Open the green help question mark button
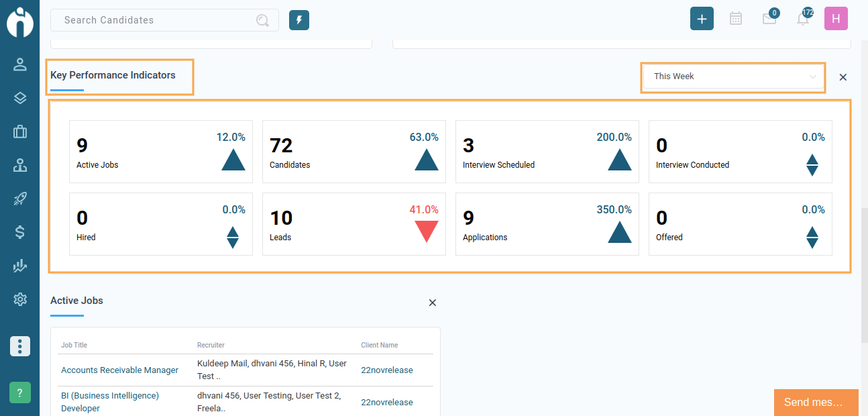 coord(20,393)
